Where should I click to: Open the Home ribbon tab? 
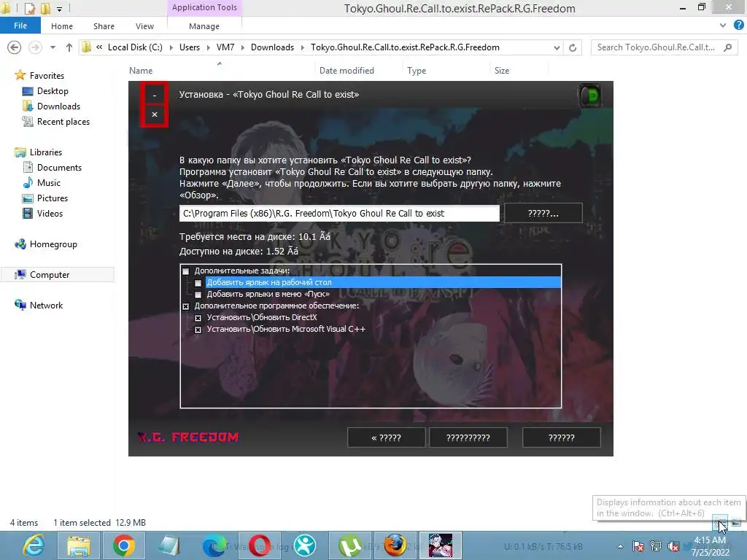coord(62,26)
